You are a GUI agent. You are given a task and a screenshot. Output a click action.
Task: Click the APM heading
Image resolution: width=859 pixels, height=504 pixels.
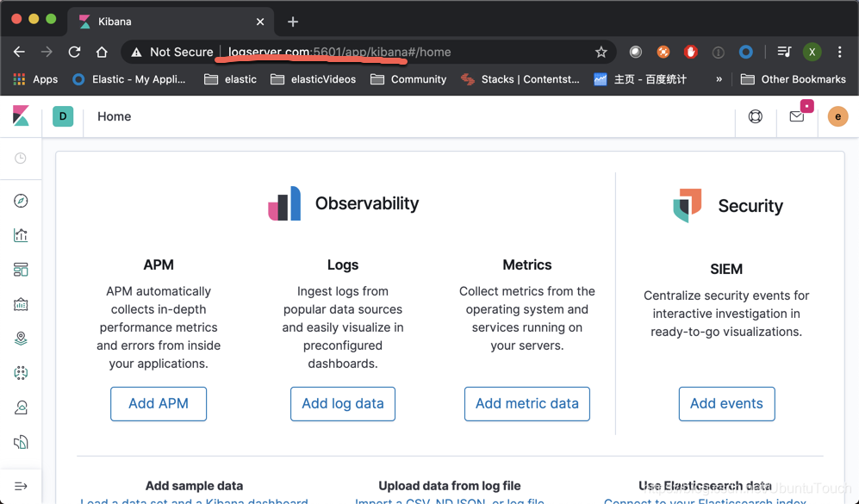[159, 264]
